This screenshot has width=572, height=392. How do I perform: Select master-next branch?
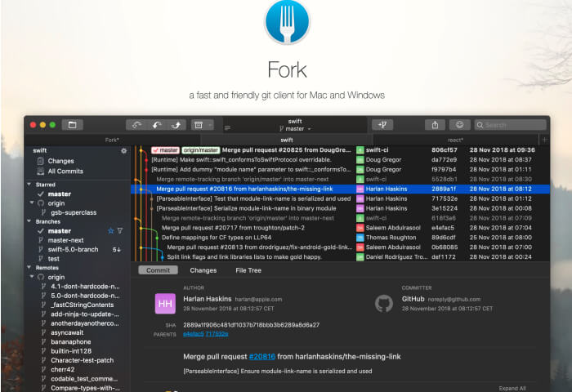[65, 240]
